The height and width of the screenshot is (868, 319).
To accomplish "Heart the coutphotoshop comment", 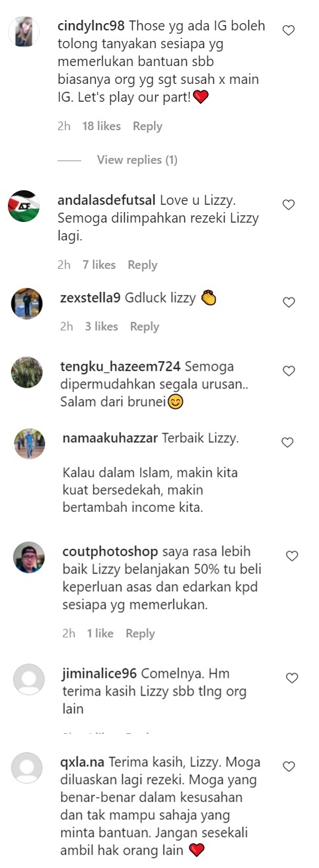I will (x=291, y=556).
